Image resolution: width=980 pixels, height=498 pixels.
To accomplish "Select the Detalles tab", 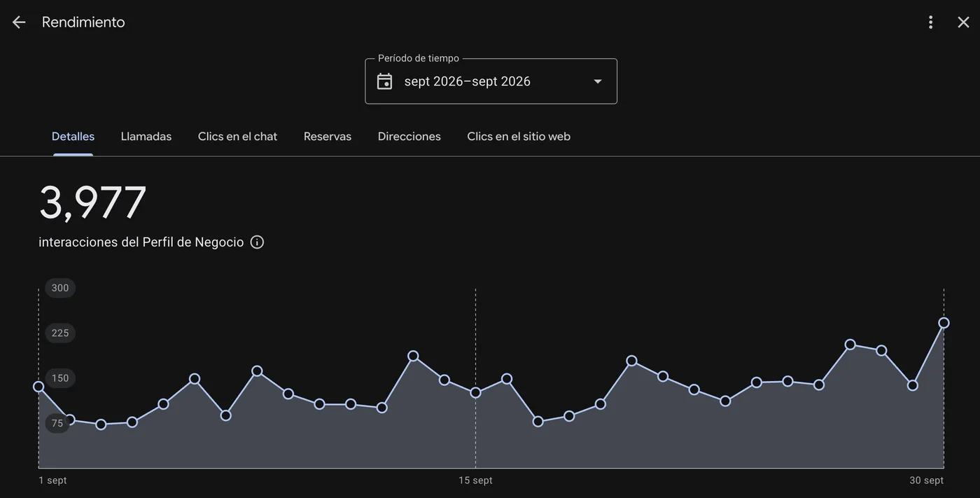I will tap(73, 137).
